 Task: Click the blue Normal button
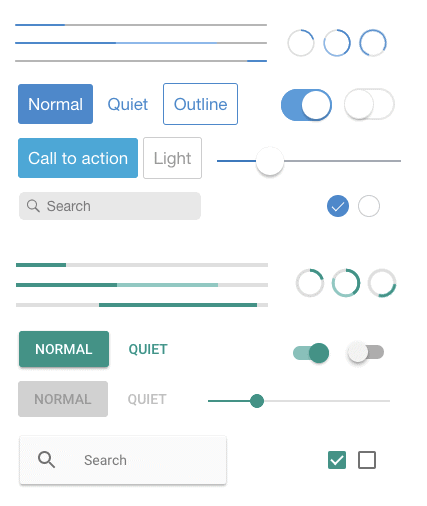55,104
